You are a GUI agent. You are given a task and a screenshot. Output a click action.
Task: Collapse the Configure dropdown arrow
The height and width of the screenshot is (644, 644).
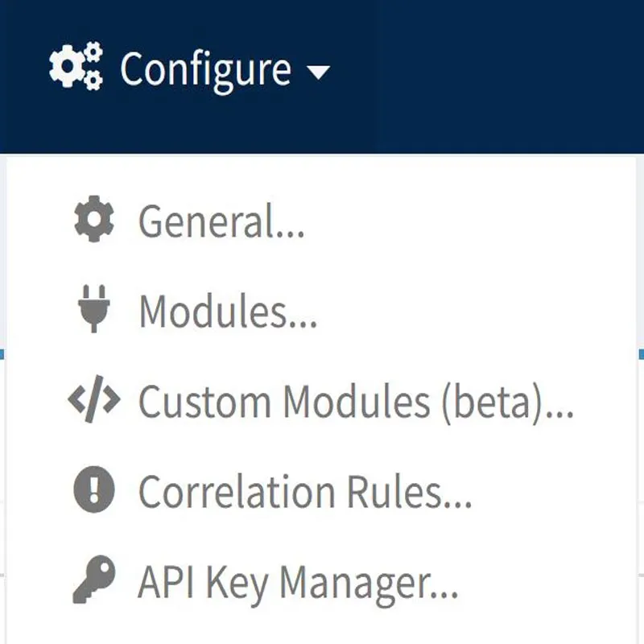pos(320,73)
